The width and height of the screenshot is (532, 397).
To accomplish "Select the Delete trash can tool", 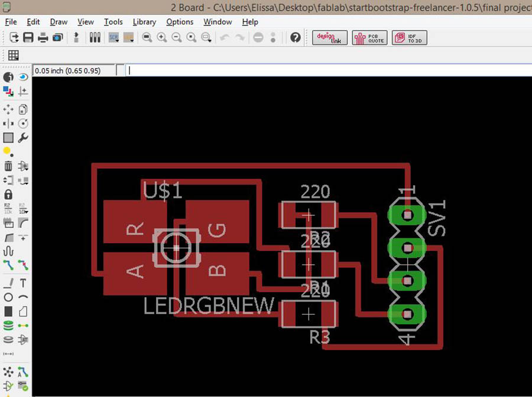I will click(8, 166).
